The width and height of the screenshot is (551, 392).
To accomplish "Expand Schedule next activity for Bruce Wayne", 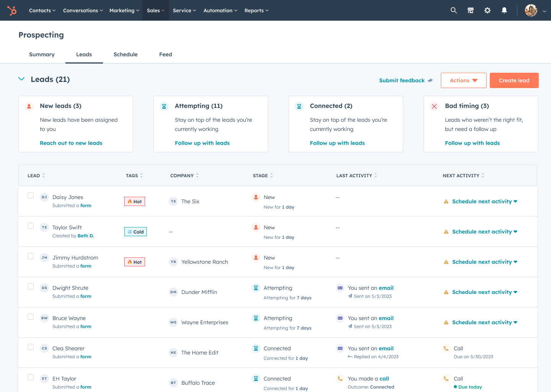I will 484,322.
